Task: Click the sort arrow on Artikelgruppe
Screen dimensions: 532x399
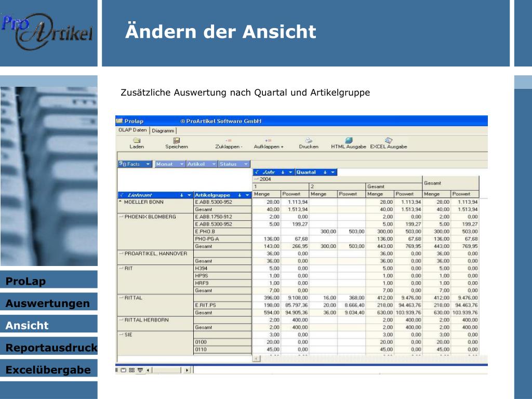Action: point(240,195)
